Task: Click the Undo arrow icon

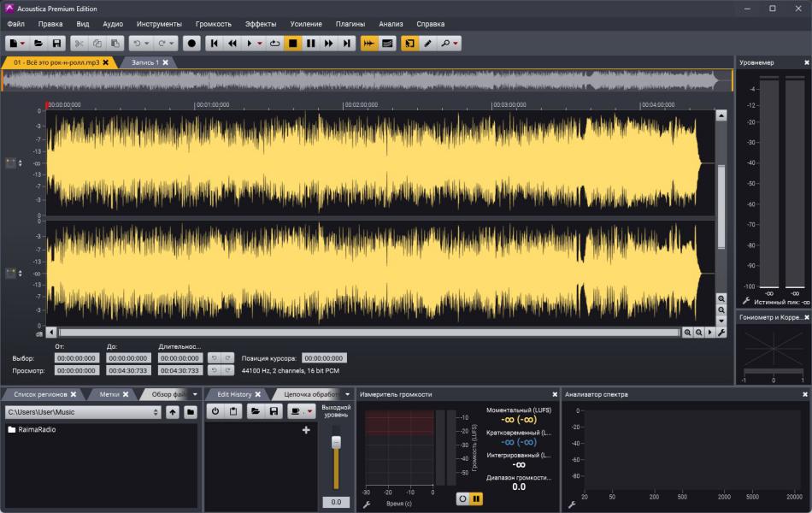Action: (137, 44)
